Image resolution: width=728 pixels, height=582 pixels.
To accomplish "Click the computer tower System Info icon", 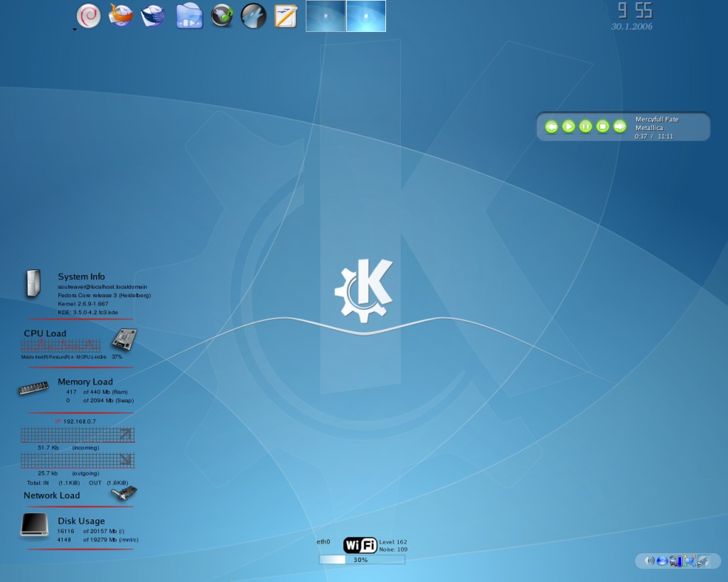I will pos(33,283).
